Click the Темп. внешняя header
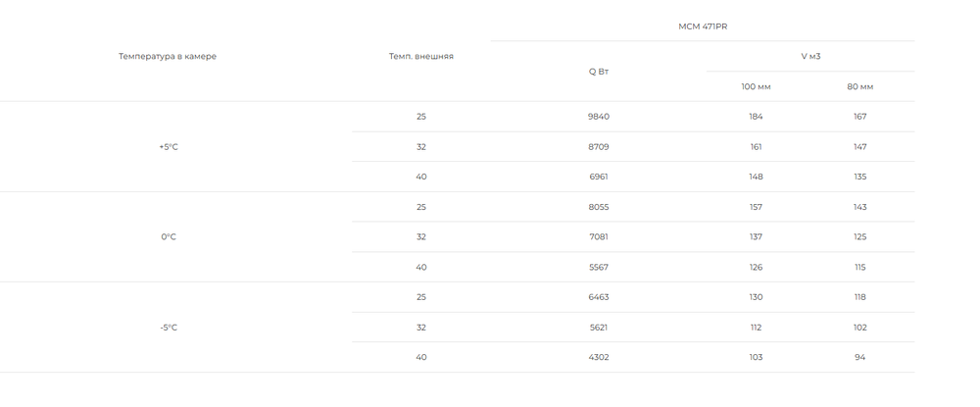This screenshot has width=980, height=407. 421,56
